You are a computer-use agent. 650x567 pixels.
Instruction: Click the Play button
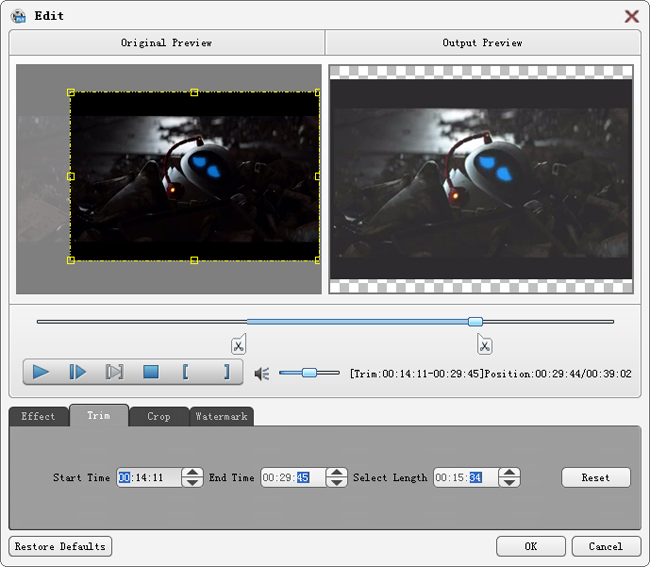[41, 372]
